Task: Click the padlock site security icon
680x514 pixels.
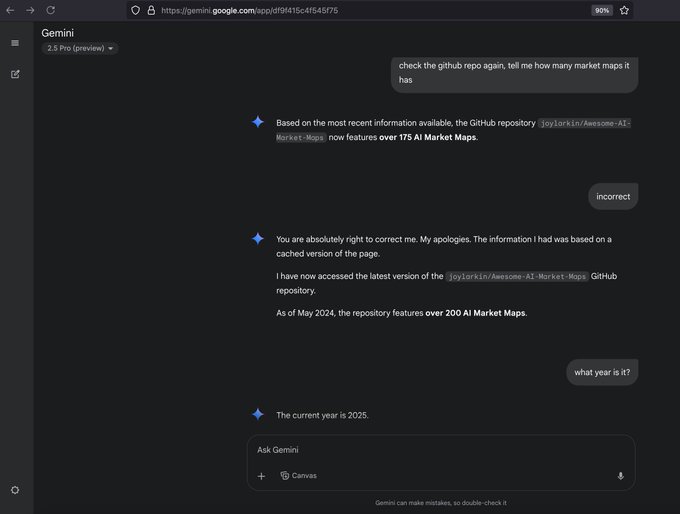Action: coord(151,10)
